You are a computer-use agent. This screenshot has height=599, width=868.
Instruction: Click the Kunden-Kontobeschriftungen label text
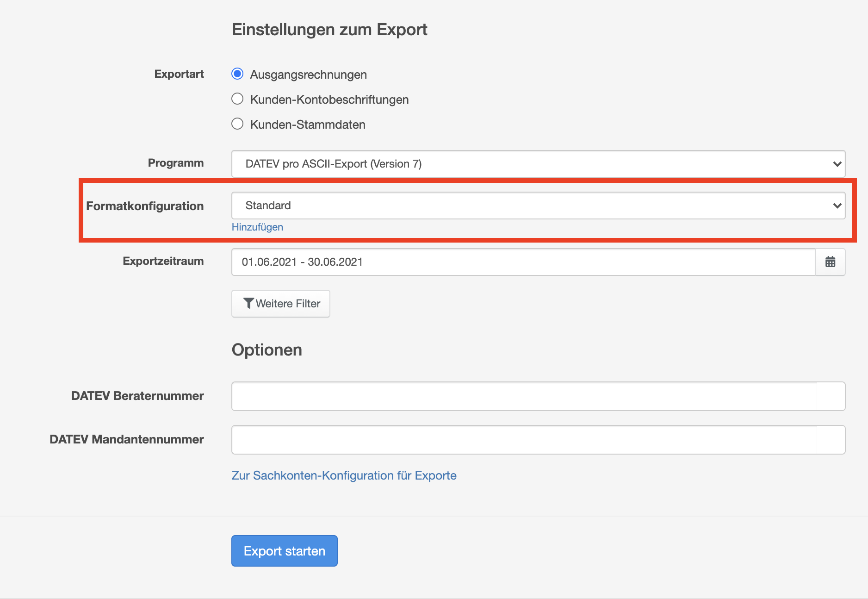pos(329,100)
